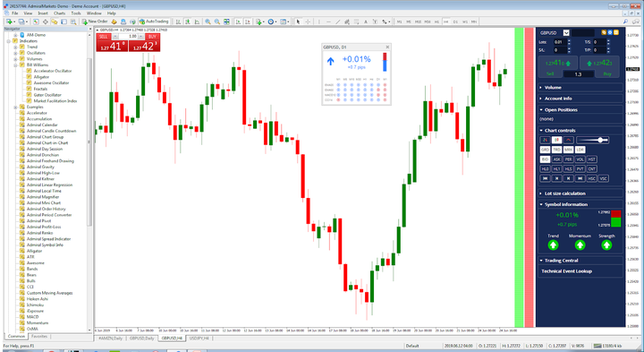644x352 pixels.
Task: Collapse the Symbol information section
Action: (x=580, y=204)
